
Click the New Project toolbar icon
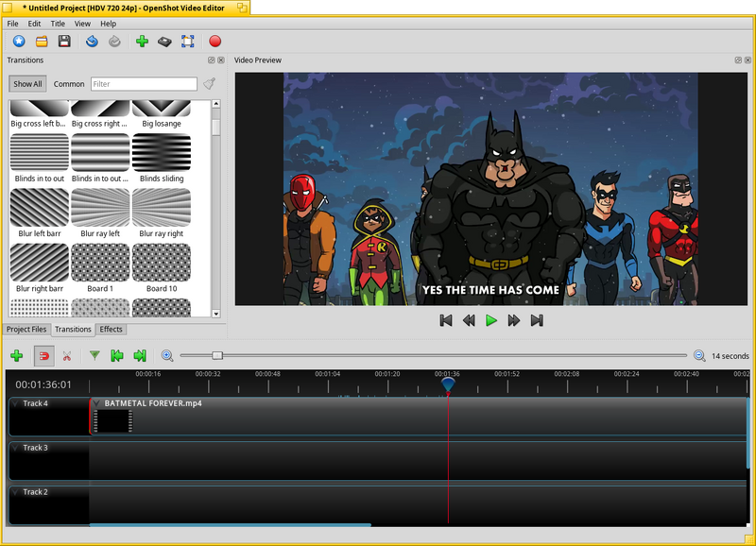pos(19,42)
